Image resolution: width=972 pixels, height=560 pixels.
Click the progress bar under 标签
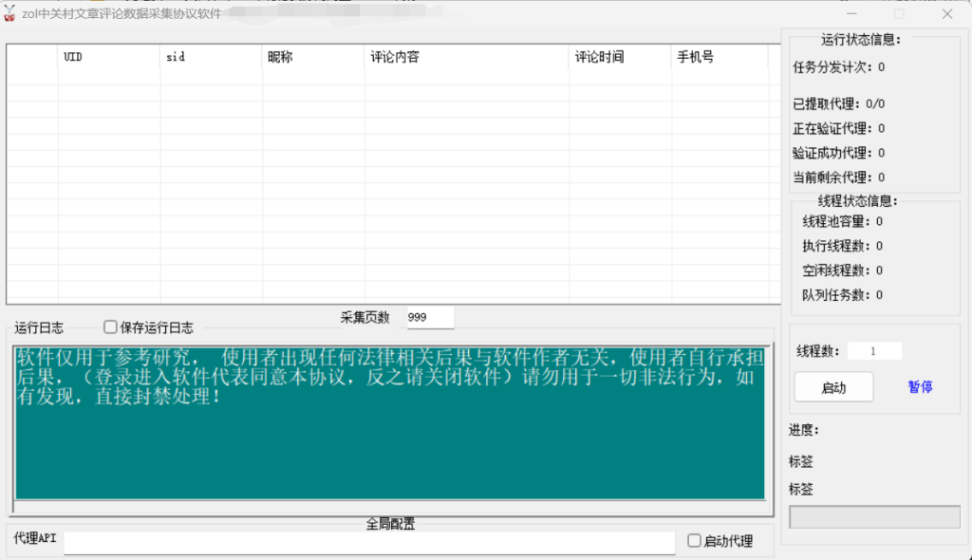click(874, 517)
